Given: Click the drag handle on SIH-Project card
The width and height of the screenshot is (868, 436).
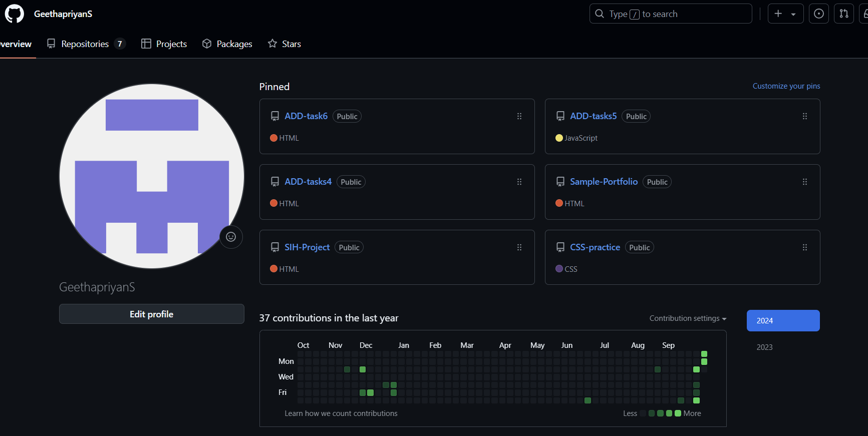Looking at the screenshot, I should pos(519,247).
